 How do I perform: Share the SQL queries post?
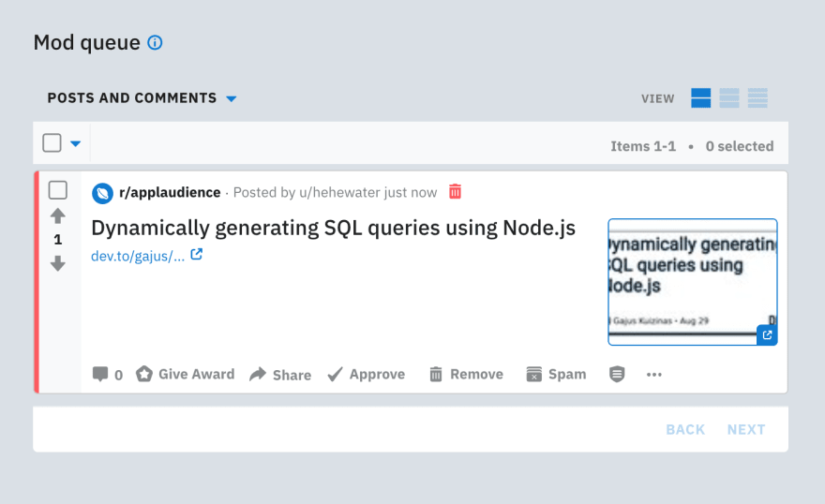point(280,375)
